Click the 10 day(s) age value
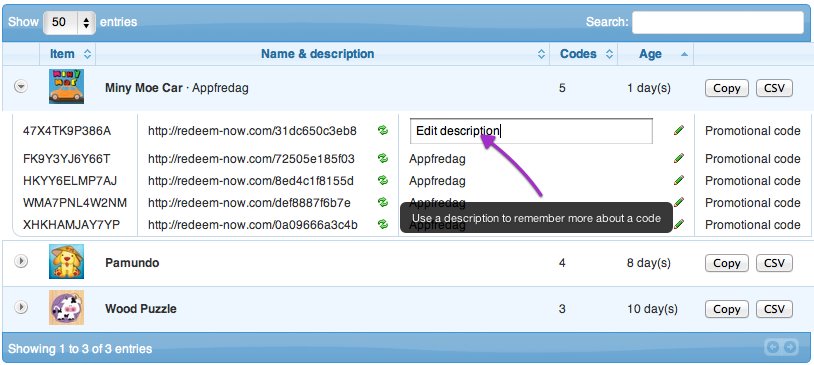This screenshot has width=814, height=365. coord(652,309)
